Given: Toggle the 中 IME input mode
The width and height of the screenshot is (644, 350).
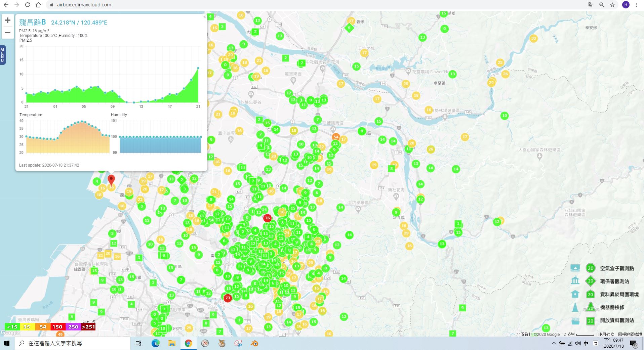Looking at the screenshot, I should 586,343.
